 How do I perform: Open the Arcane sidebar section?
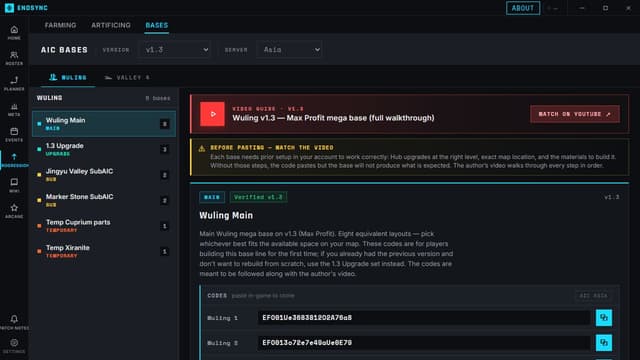[x=14, y=211]
